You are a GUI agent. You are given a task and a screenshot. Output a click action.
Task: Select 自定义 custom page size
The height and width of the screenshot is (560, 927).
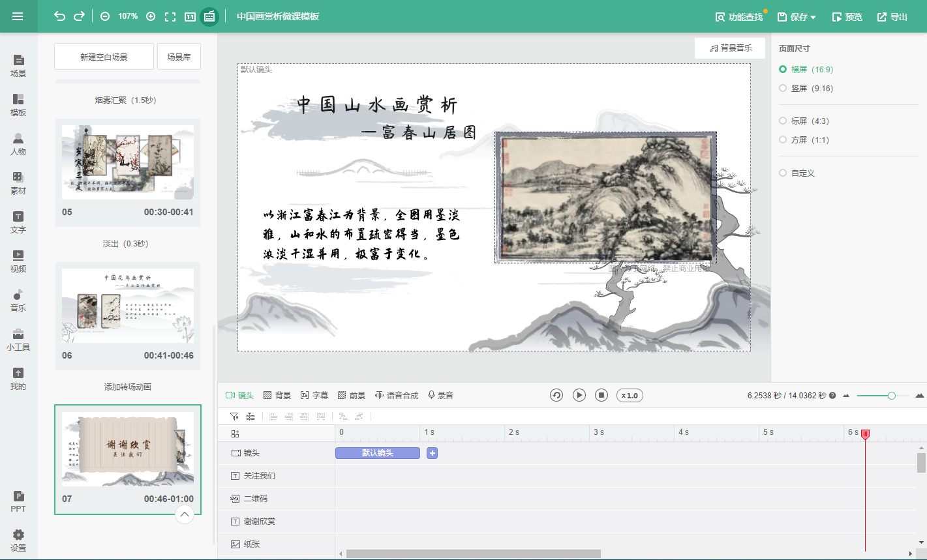(x=797, y=173)
